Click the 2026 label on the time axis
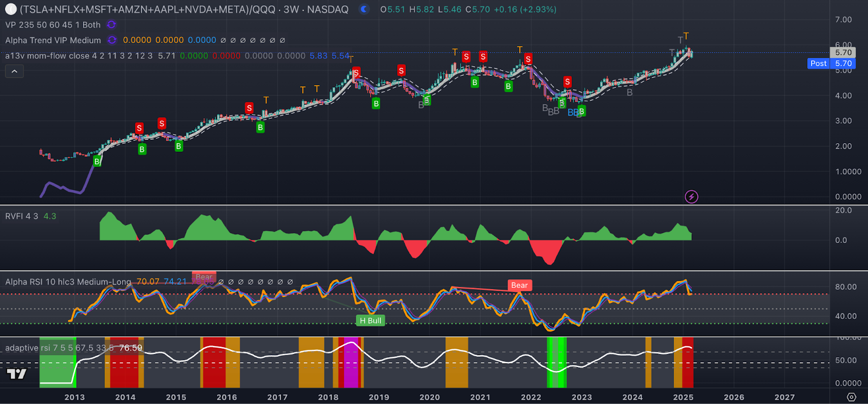 pos(734,397)
